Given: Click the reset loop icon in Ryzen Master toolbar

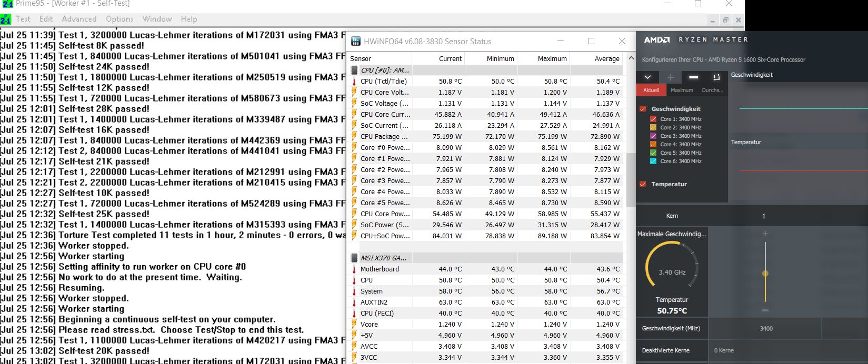Looking at the screenshot, I should coord(716,77).
